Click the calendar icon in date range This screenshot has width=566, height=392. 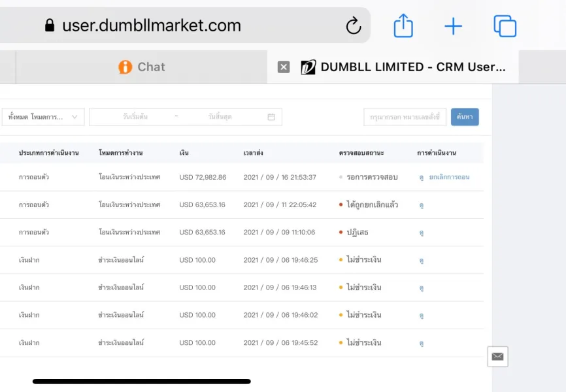(x=271, y=117)
